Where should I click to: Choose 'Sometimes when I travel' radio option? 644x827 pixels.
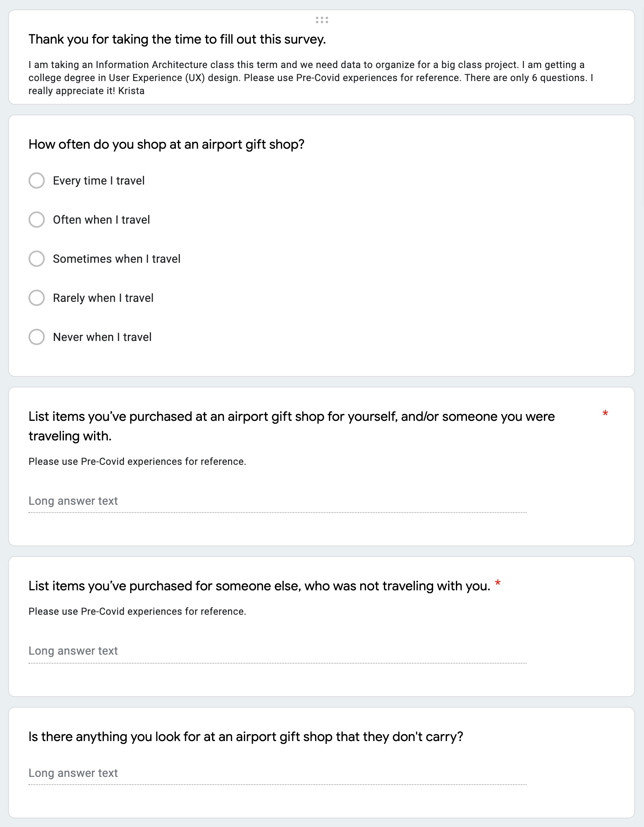[37, 259]
